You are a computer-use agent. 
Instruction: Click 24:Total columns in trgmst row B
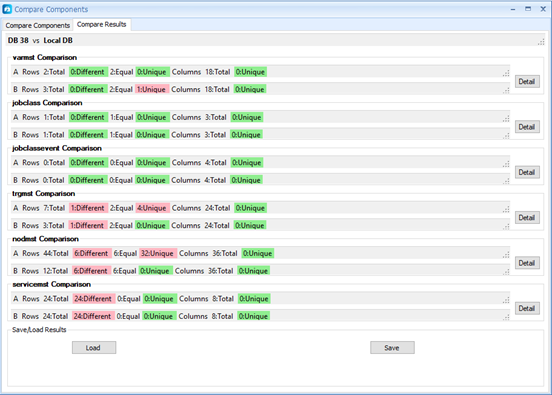tap(217, 225)
